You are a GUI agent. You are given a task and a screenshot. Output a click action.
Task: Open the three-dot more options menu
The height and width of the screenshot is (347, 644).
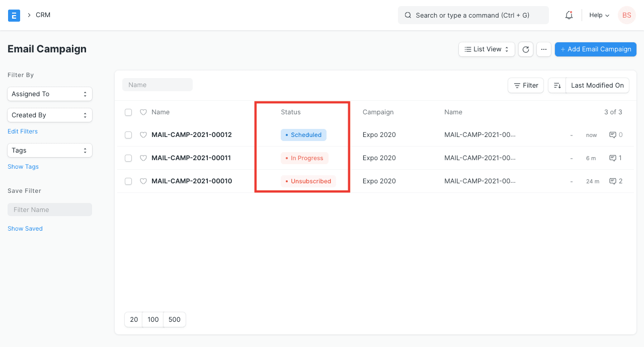pos(544,49)
